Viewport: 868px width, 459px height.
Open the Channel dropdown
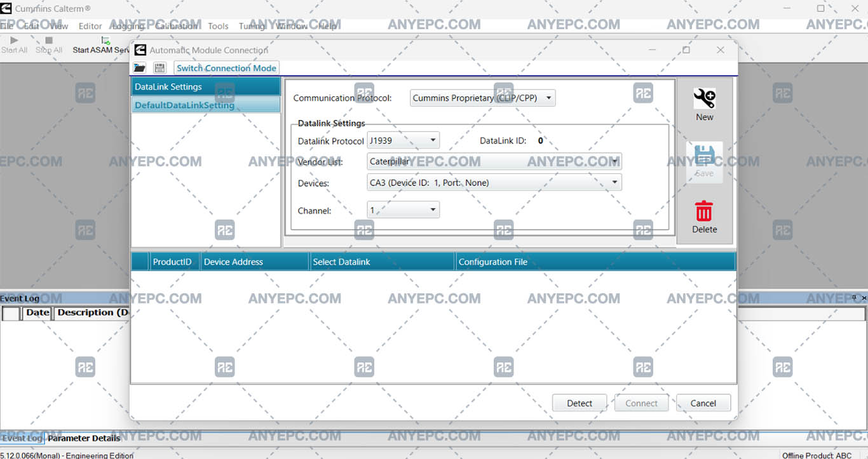[403, 210]
